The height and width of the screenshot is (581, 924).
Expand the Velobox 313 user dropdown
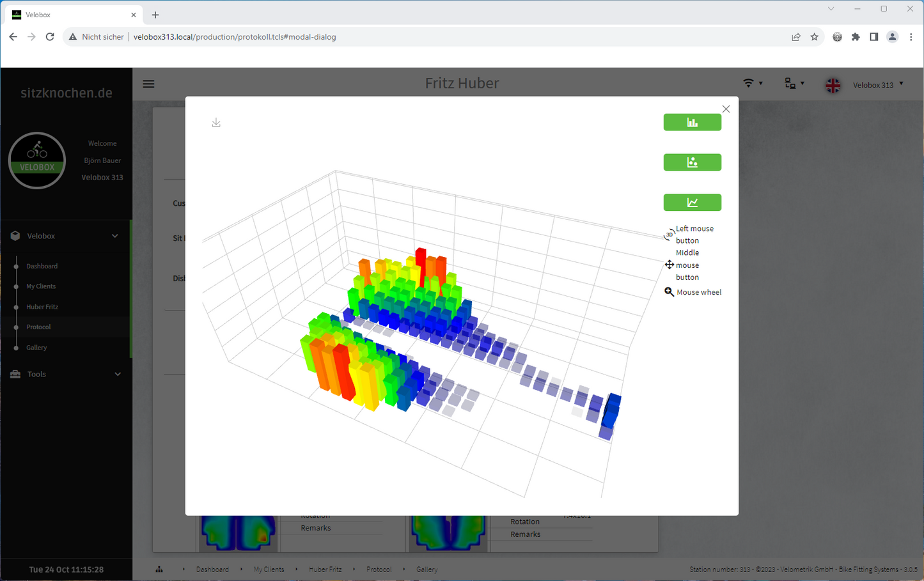coord(878,85)
